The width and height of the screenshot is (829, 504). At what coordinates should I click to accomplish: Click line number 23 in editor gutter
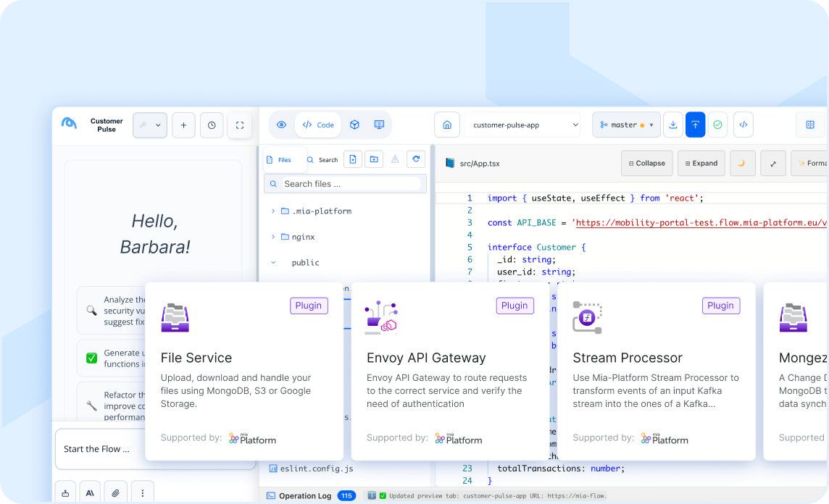click(x=467, y=468)
